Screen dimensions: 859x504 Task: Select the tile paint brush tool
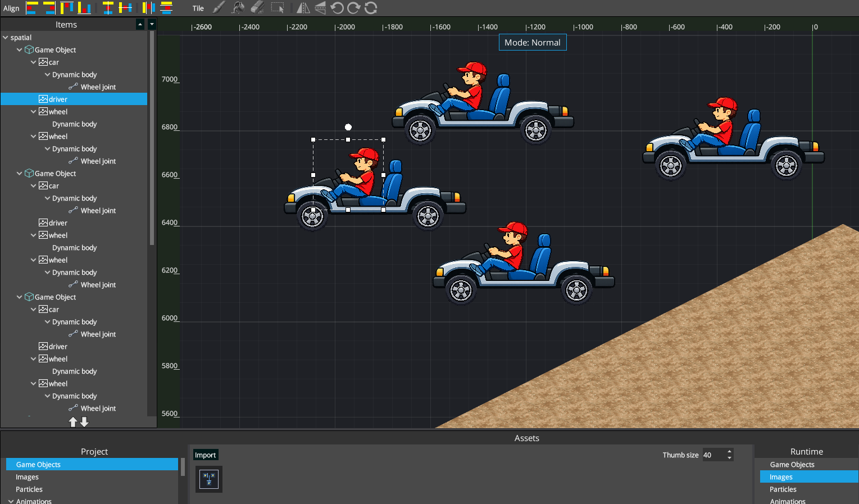pos(219,8)
